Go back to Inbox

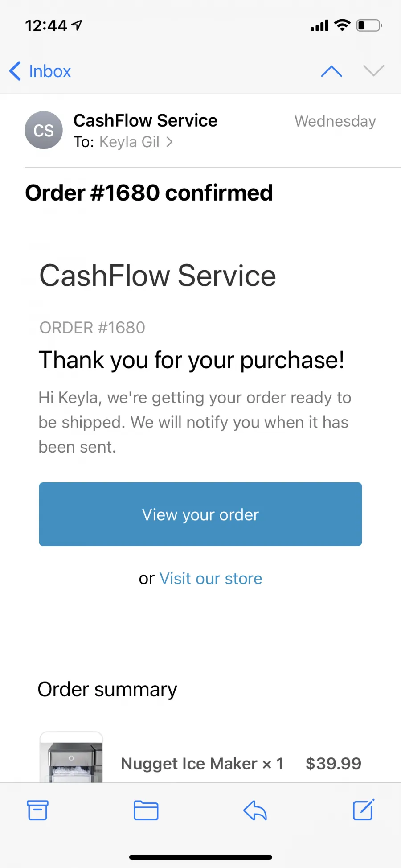(40, 71)
